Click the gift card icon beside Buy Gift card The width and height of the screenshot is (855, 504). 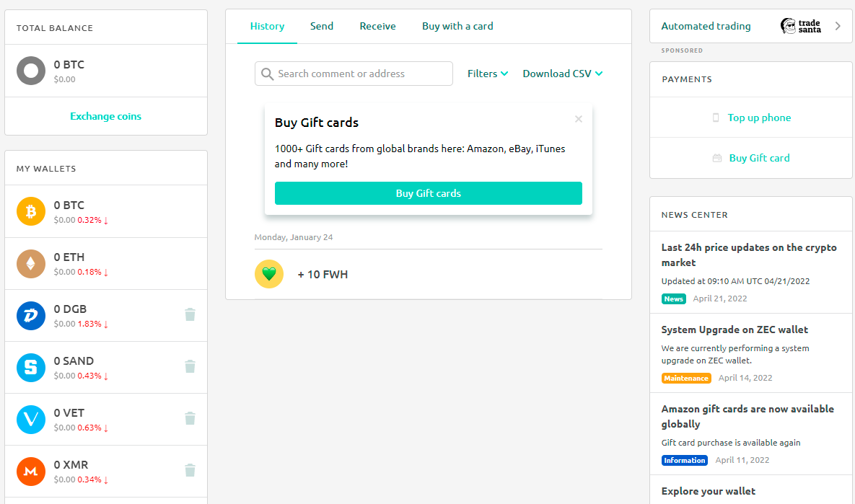click(x=717, y=158)
